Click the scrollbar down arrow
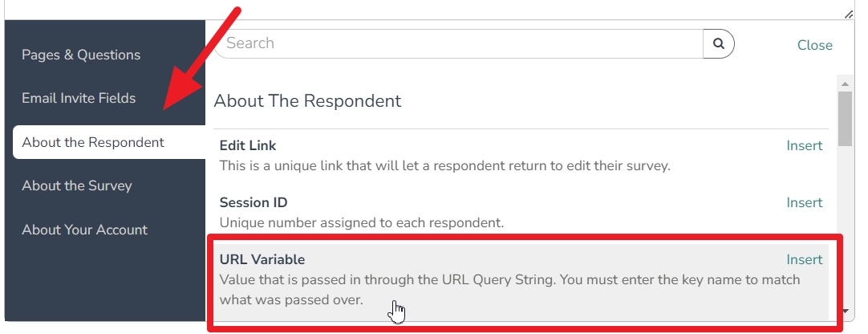 click(x=845, y=312)
